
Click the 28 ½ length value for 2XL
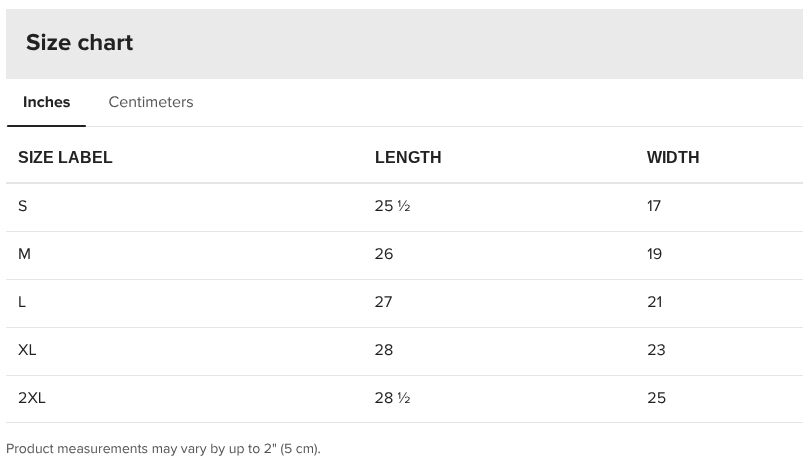pyautogui.click(x=392, y=398)
